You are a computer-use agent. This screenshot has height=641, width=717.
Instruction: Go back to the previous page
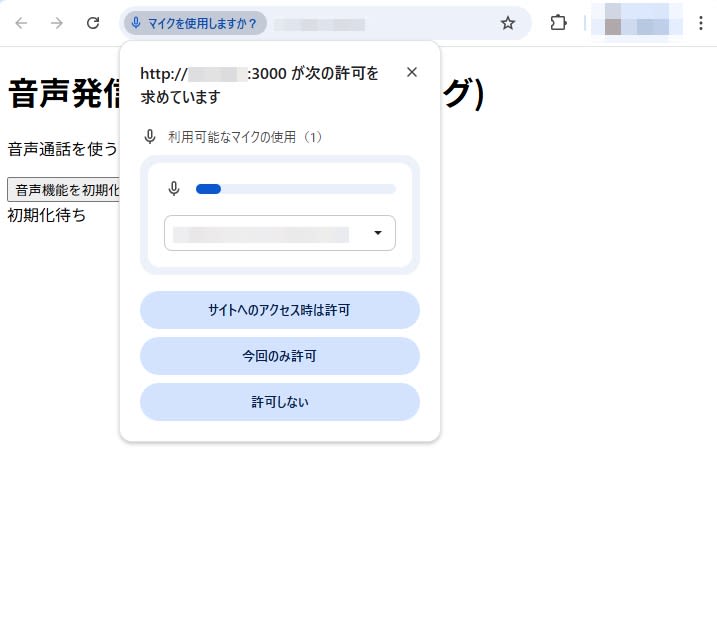point(21,23)
